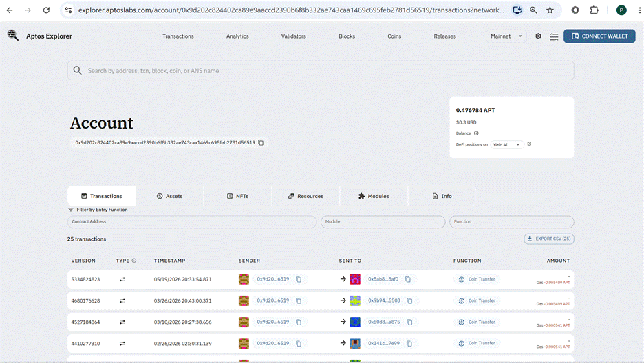
Task: Open site information icon in address bar
Action: 69,10
